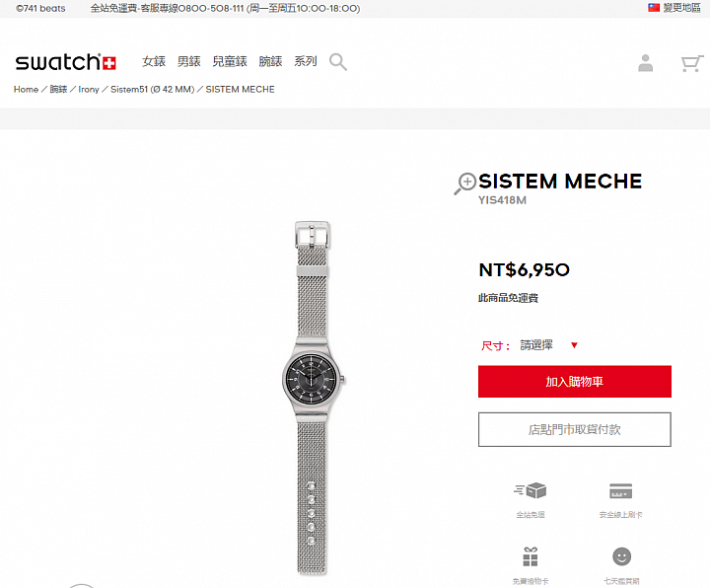Image resolution: width=710 pixels, height=588 pixels.
Task: Expand the 尺寸 size dropdown arrow
Action: 574,345
